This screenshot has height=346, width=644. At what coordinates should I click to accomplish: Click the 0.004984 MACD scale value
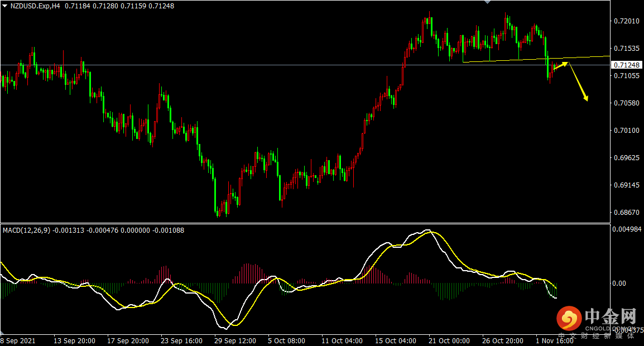pos(627,229)
